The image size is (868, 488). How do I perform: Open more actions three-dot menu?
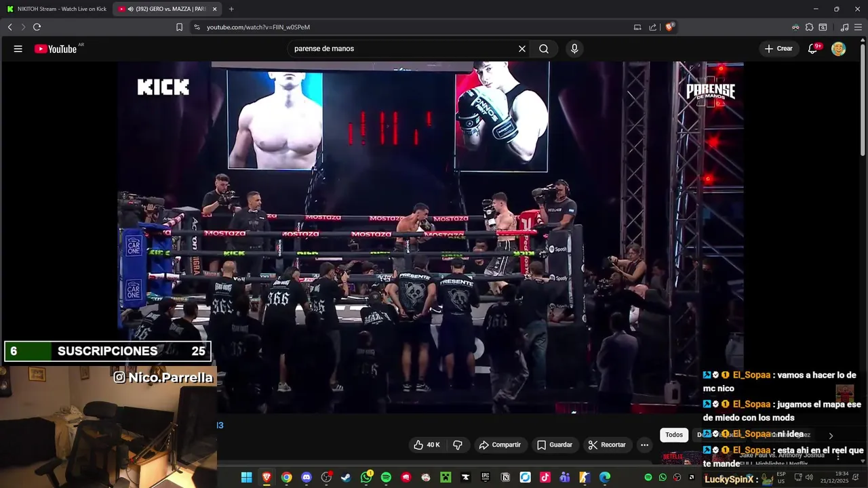click(x=645, y=445)
